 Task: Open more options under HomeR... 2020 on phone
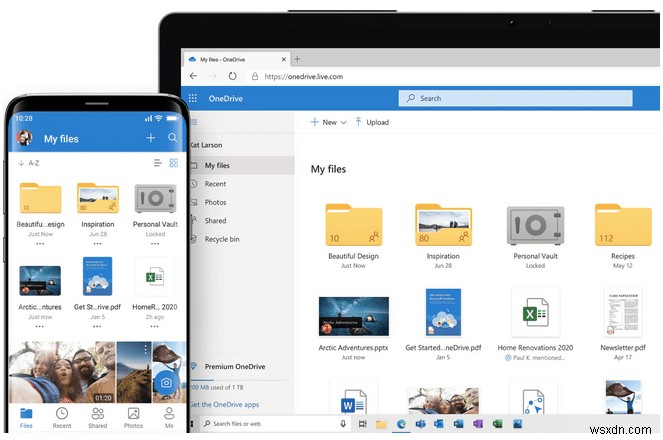pyautogui.click(x=154, y=326)
